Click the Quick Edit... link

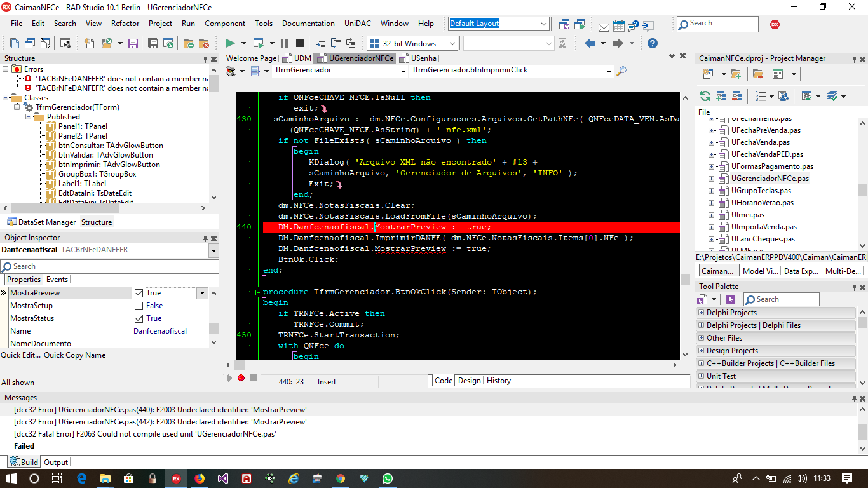20,355
